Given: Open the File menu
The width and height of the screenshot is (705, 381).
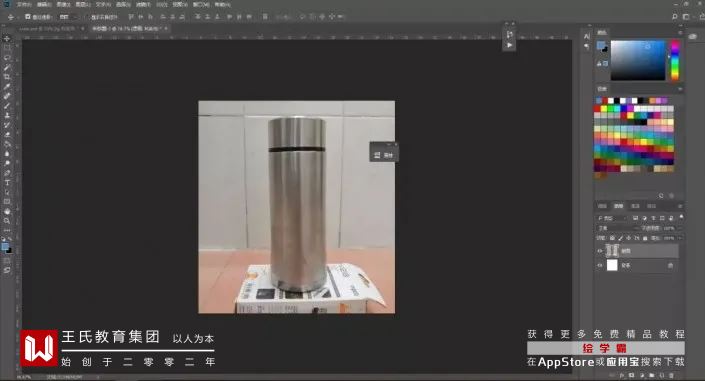Looking at the screenshot, I should [24, 4].
